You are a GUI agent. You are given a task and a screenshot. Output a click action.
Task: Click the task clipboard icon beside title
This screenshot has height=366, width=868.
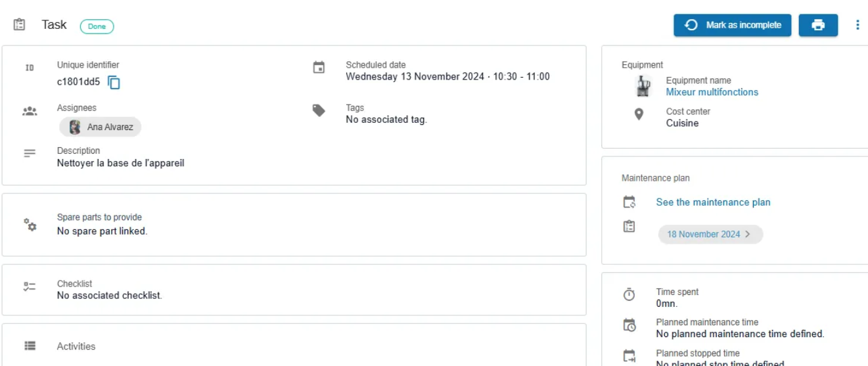tap(20, 25)
